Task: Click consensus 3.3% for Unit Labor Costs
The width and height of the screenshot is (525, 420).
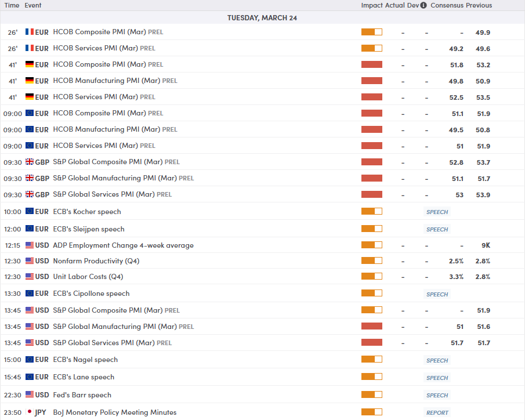Action: [x=456, y=277]
